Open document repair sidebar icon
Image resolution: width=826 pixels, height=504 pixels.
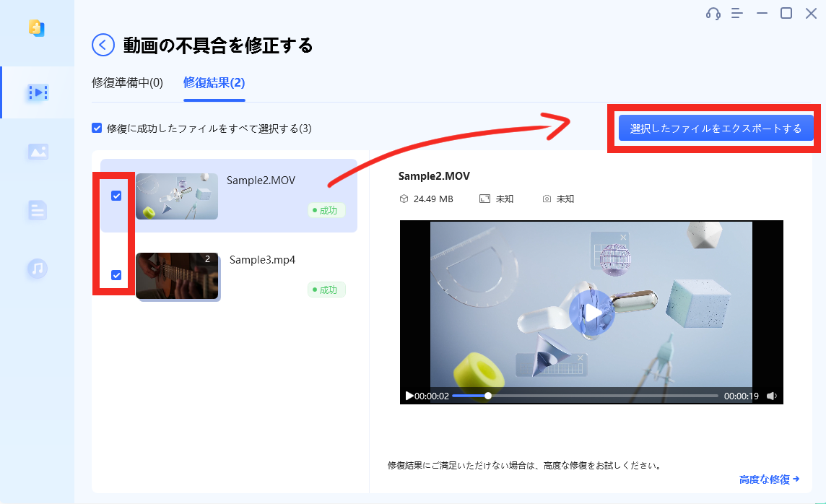point(38,210)
